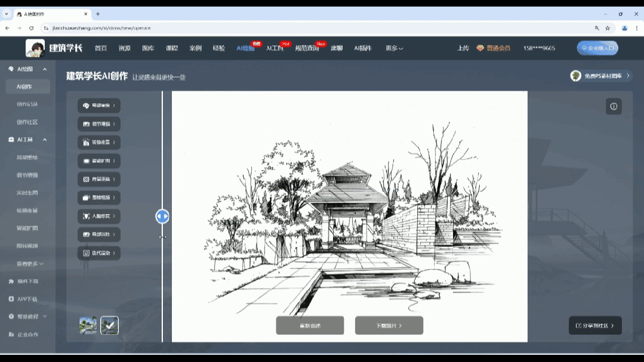Click the 建筑学长 site logo
The image size is (644, 362).
(54, 48)
